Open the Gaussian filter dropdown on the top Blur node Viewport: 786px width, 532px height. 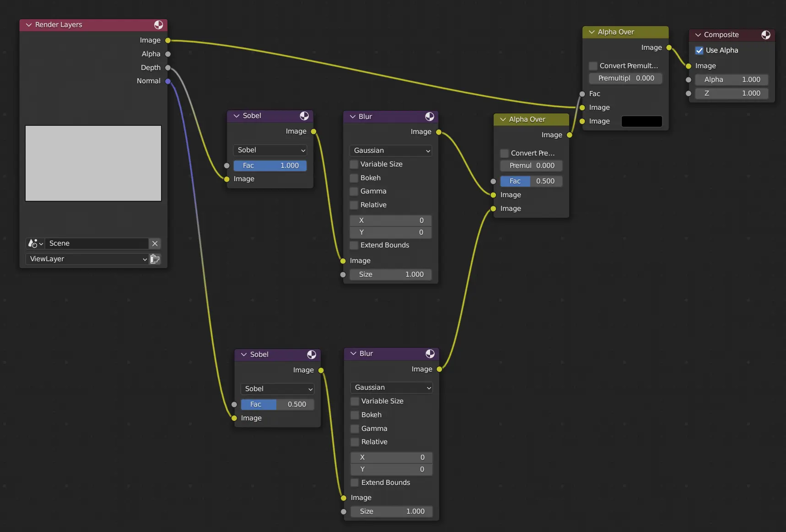tap(390, 150)
